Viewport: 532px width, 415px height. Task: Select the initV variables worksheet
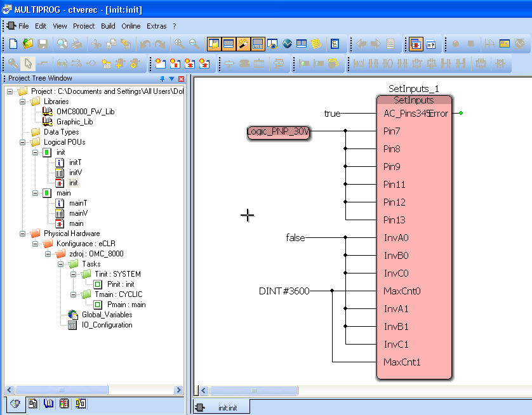pyautogui.click(x=76, y=173)
